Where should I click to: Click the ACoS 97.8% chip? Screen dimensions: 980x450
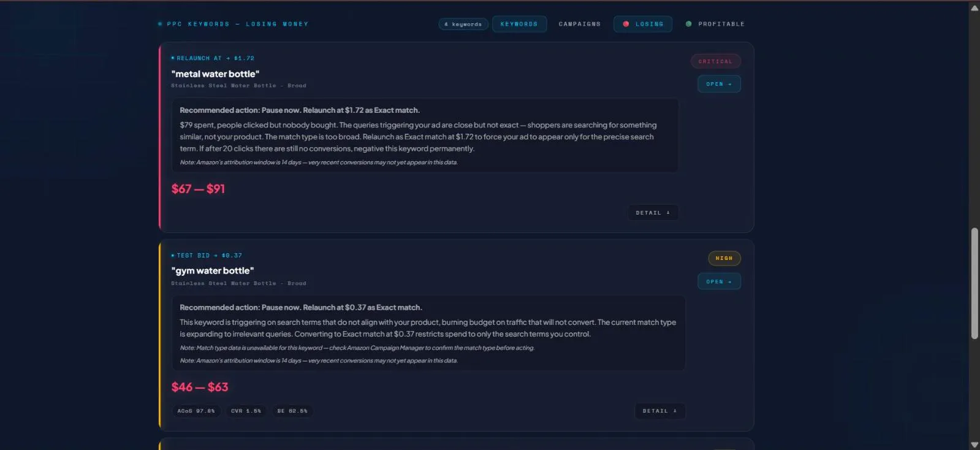pyautogui.click(x=196, y=411)
